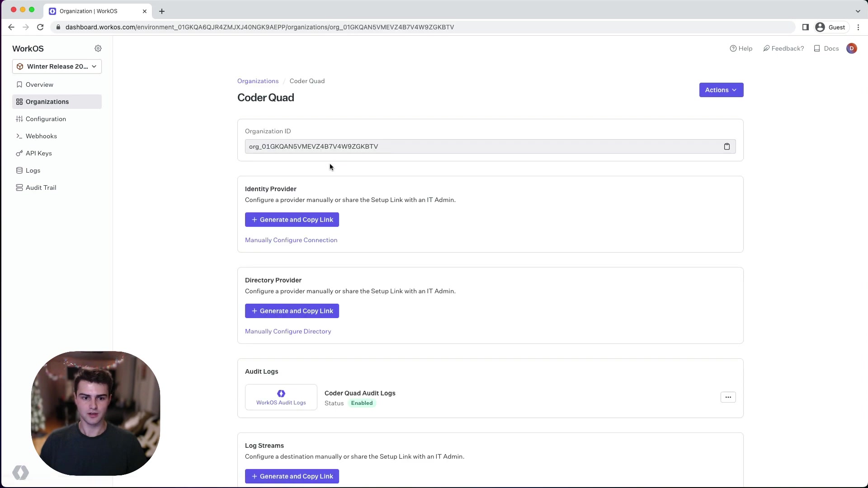The image size is (868, 488).
Task: Open the Guest browser profile
Action: [x=830, y=27]
